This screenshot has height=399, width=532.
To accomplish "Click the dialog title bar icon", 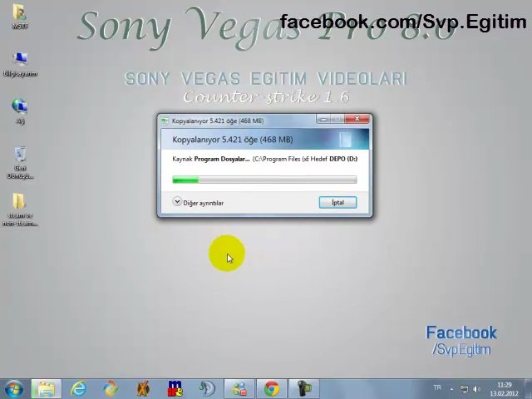I will point(165,121).
